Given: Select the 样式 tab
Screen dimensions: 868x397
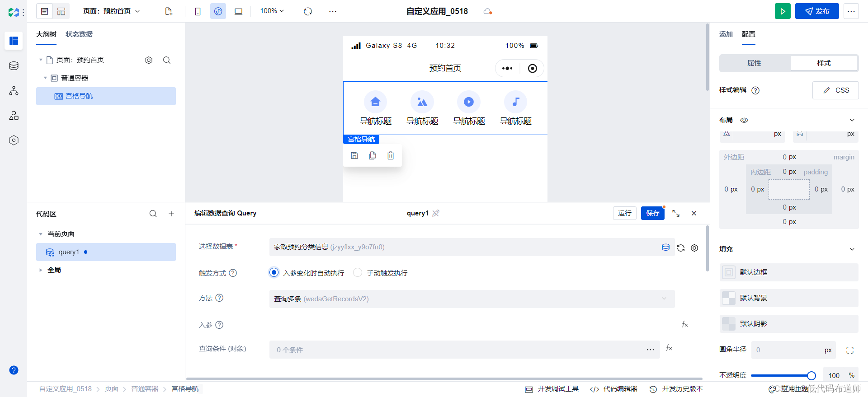Looking at the screenshot, I should pyautogui.click(x=824, y=63).
